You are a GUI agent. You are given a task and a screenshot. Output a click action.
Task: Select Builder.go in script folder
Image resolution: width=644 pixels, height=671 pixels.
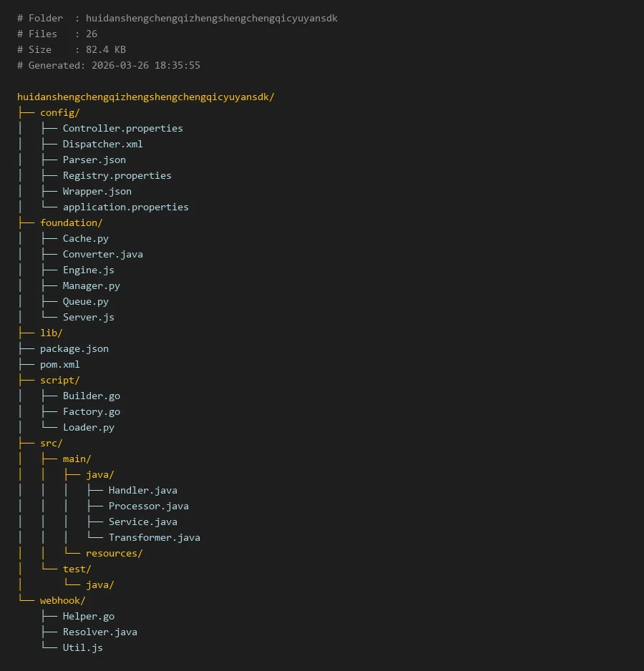(91, 396)
